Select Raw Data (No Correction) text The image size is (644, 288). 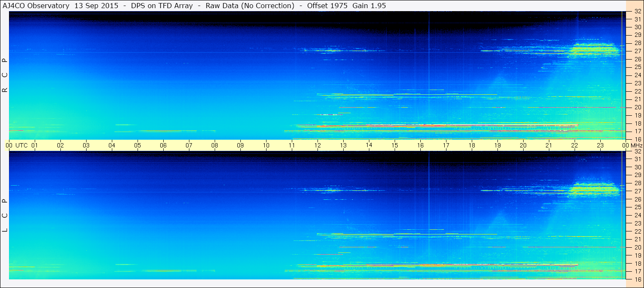(250, 6)
